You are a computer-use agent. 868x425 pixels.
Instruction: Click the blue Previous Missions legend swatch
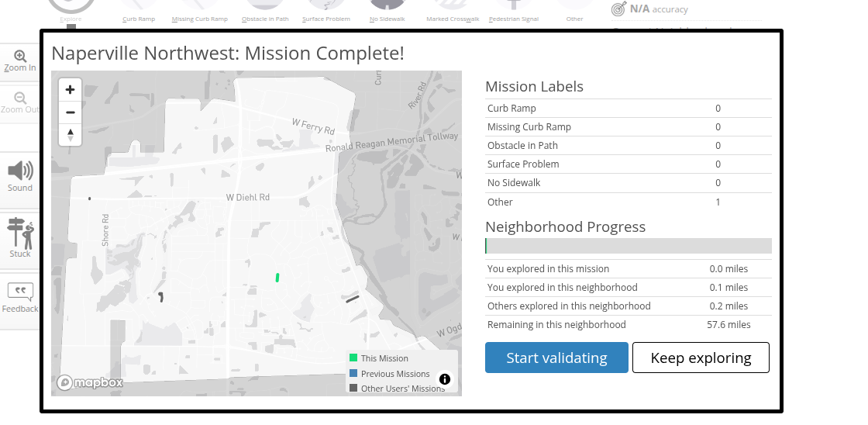coord(353,374)
